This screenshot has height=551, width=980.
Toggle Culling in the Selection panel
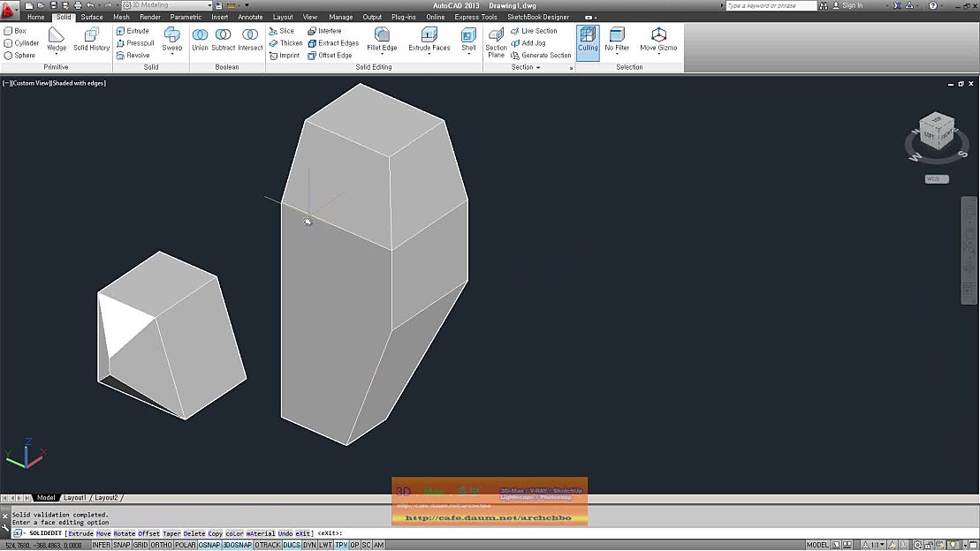tap(588, 40)
